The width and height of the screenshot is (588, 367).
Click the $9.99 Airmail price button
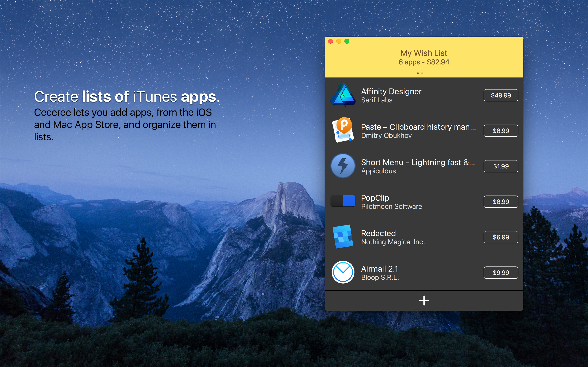click(x=501, y=273)
